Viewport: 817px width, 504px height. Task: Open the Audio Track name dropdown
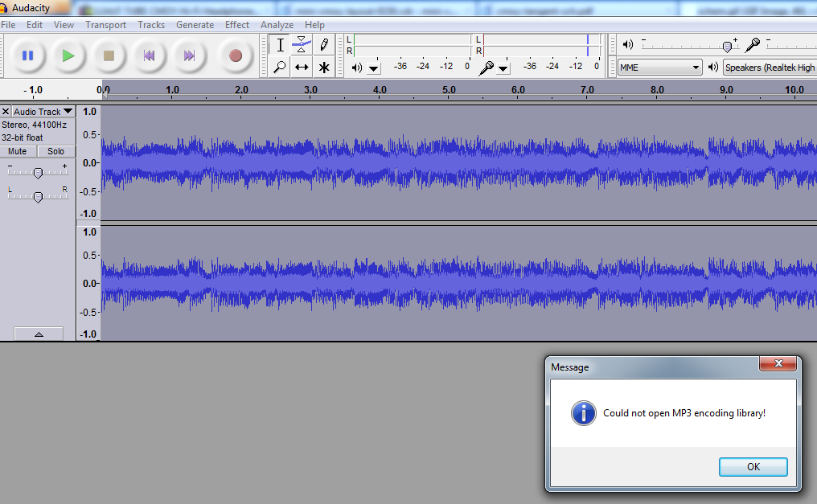point(43,112)
